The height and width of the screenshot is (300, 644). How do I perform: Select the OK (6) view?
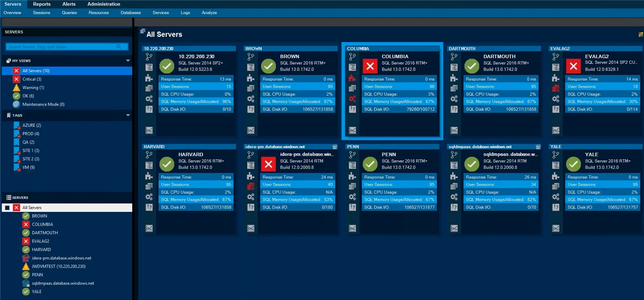pos(67,96)
